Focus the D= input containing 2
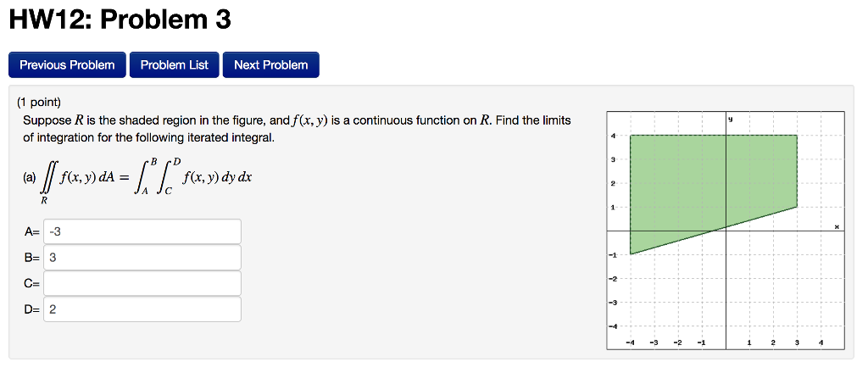Image resolution: width=868 pixels, height=373 pixels. (142, 309)
